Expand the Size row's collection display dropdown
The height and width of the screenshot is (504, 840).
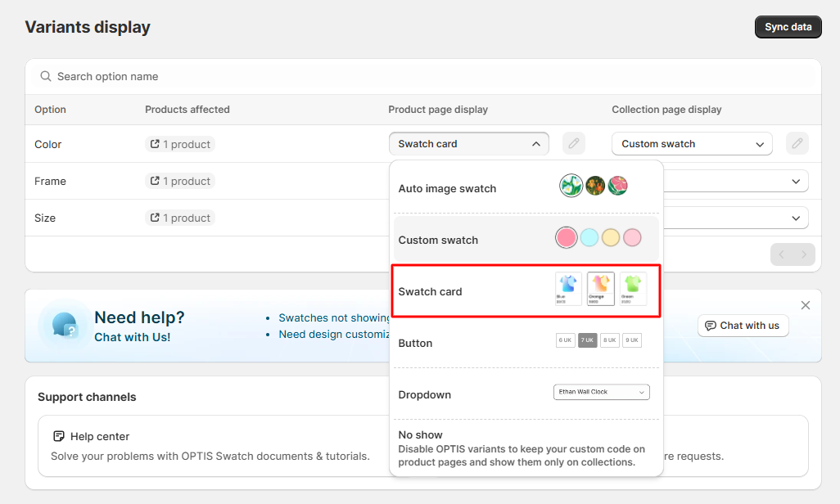[x=736, y=218]
